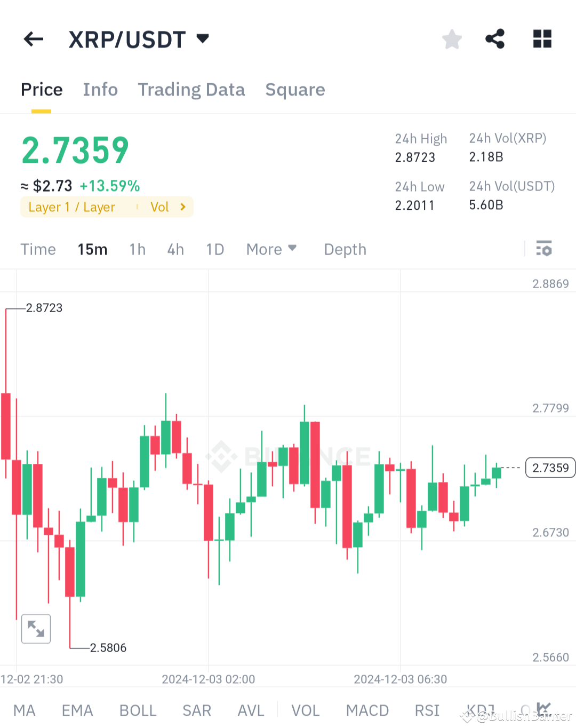Open the Square tab
Image resolution: width=576 pixels, height=728 pixels.
click(x=295, y=90)
